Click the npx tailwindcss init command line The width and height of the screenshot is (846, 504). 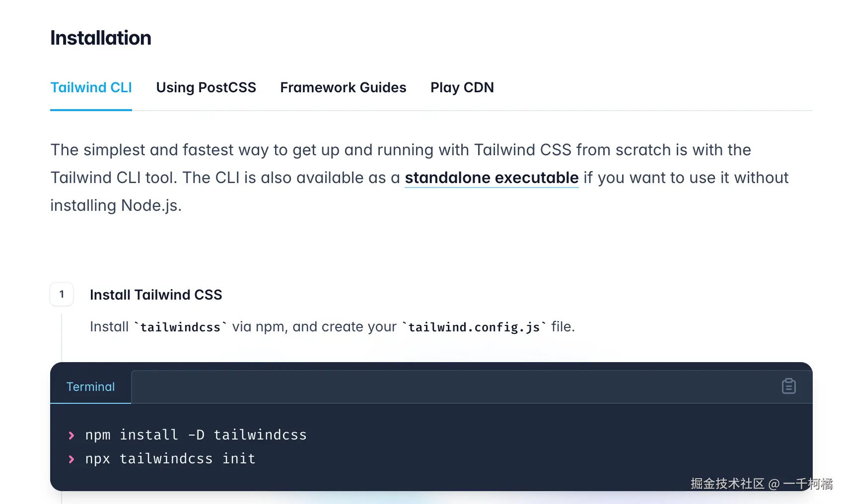pos(170,458)
